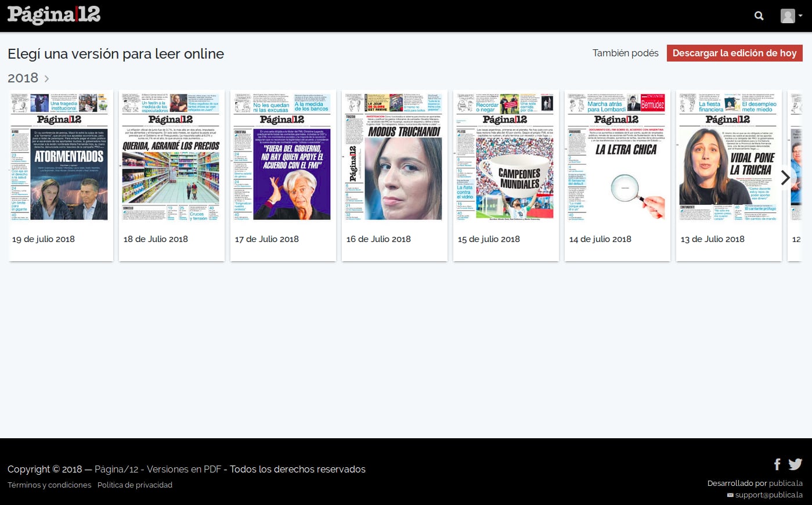Open Política de privacidad link
Image resolution: width=812 pixels, height=505 pixels.
point(135,485)
